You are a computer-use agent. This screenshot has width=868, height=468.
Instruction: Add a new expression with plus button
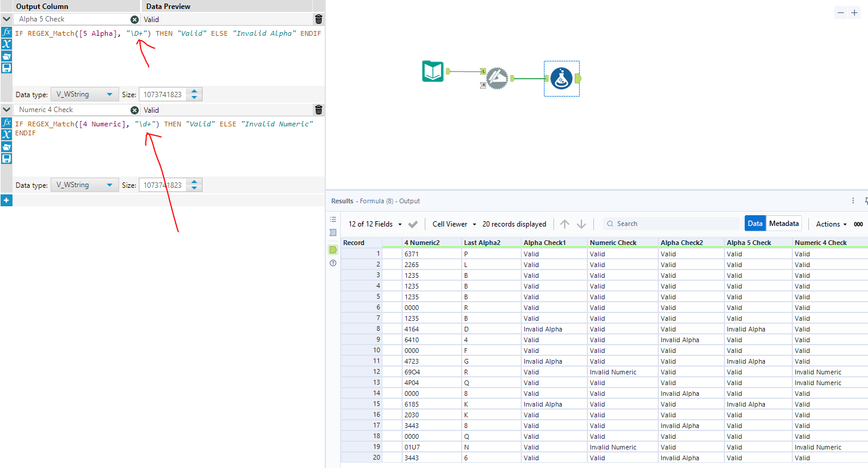(7, 201)
